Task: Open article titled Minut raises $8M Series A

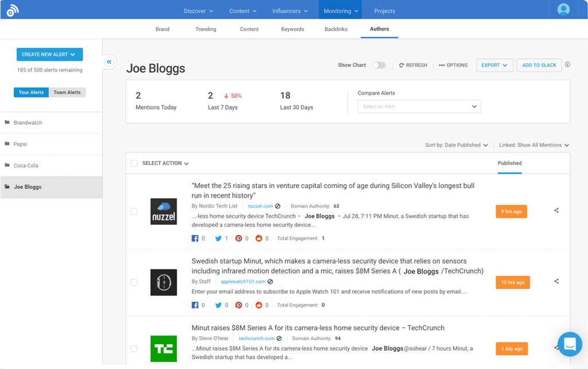Action: [318, 328]
